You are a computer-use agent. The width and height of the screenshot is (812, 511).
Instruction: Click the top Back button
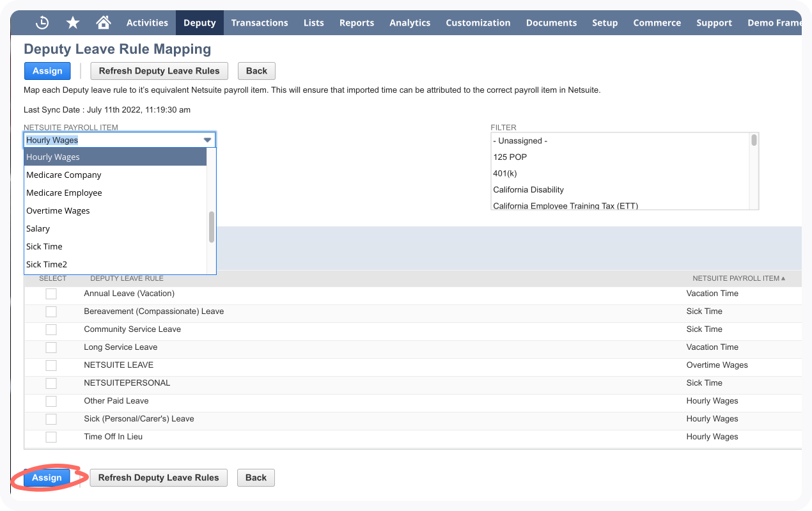tap(256, 71)
